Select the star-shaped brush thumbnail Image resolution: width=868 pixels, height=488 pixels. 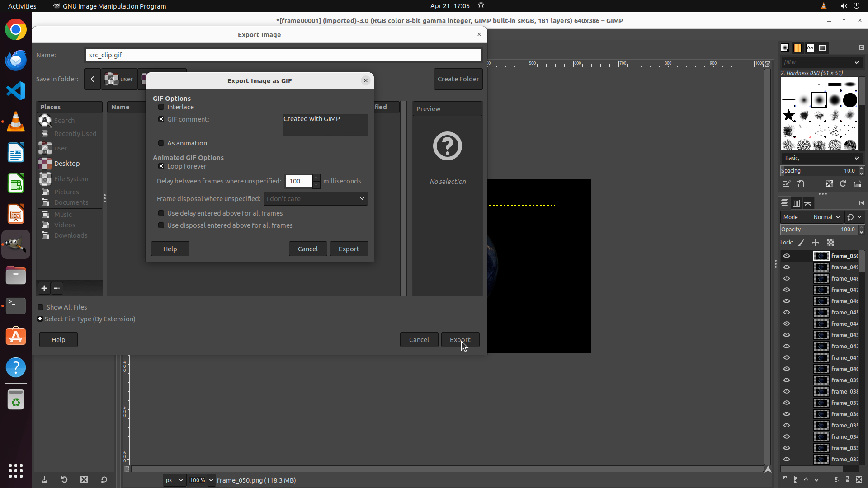pos(789,115)
